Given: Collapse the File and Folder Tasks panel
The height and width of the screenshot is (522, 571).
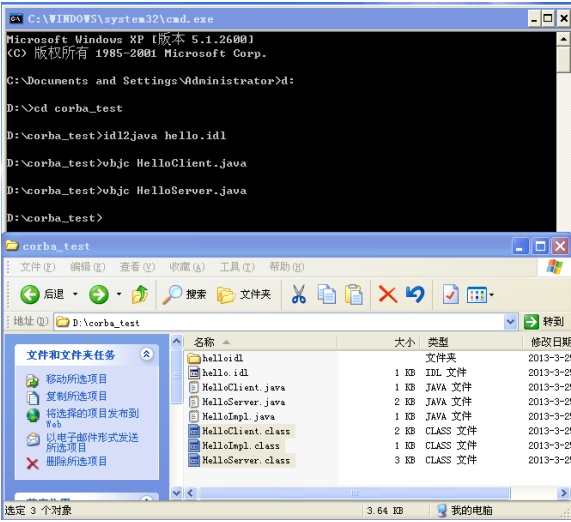Looking at the screenshot, I should point(146,354).
